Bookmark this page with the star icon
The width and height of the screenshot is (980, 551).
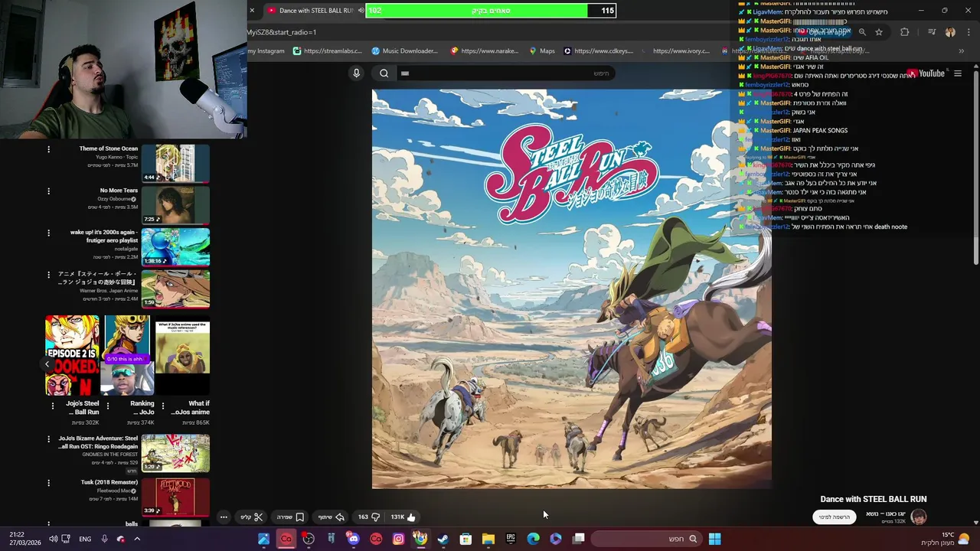point(879,32)
